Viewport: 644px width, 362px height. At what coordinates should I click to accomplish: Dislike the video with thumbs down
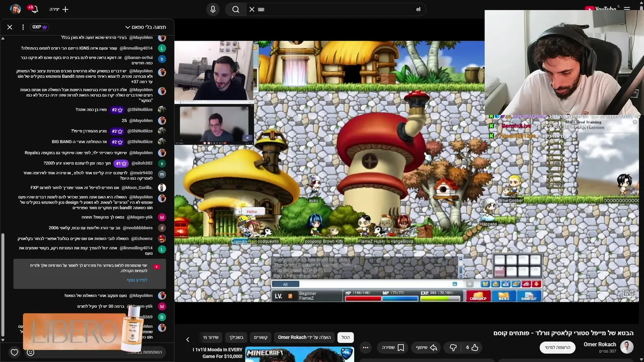(453, 347)
